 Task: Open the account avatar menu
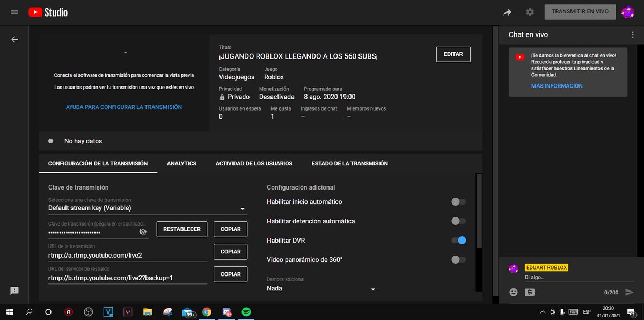[x=628, y=12]
